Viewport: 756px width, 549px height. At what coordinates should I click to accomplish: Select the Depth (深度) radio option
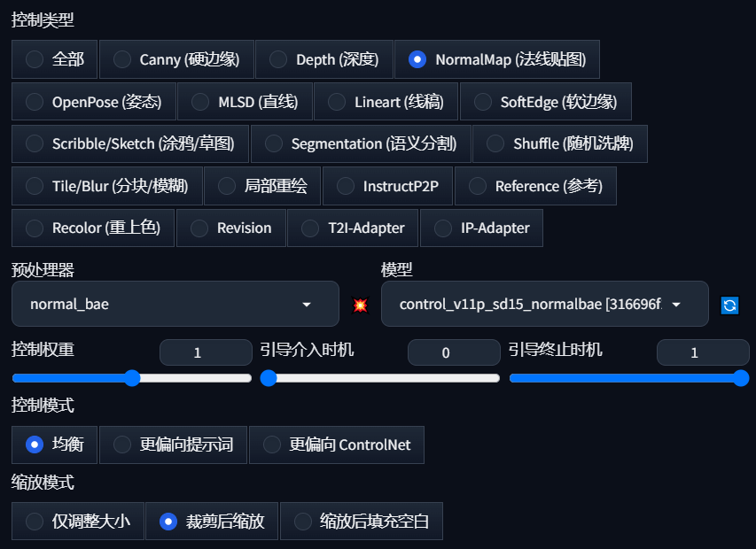coord(324,59)
